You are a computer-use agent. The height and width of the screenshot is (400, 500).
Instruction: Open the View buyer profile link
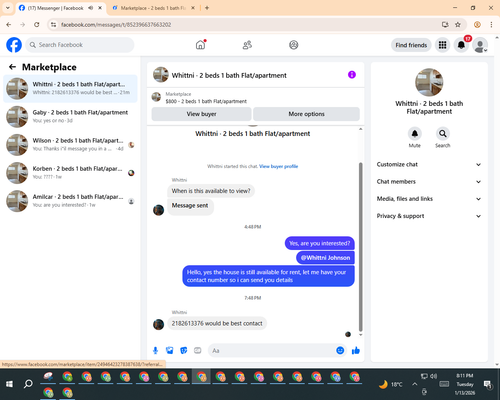[x=279, y=166]
